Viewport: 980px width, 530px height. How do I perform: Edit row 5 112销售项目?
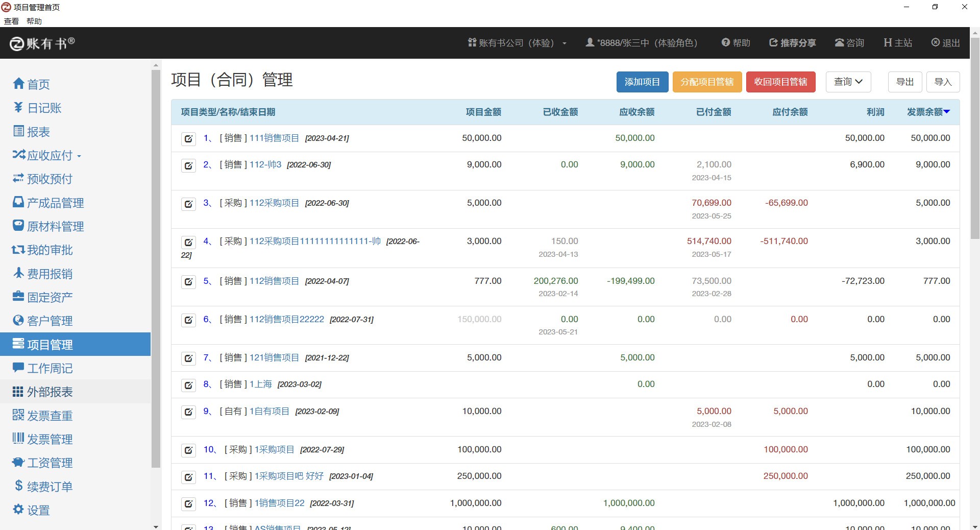tap(188, 281)
